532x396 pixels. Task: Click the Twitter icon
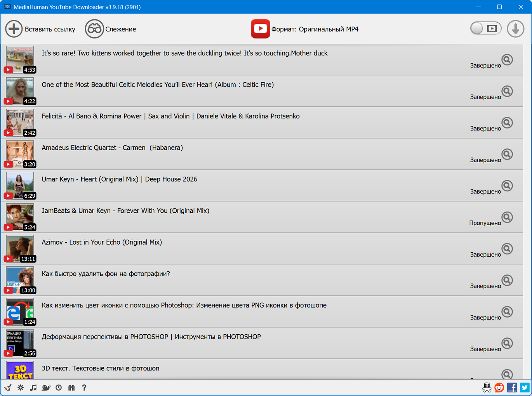525,387
